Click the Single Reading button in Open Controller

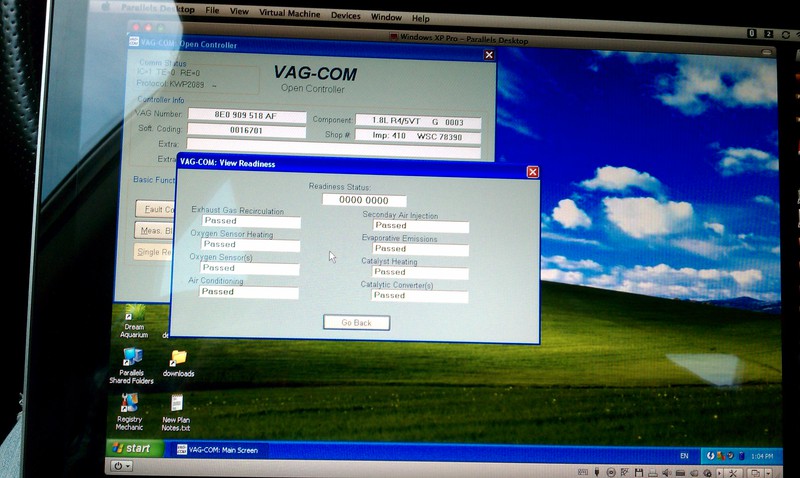tap(154, 252)
